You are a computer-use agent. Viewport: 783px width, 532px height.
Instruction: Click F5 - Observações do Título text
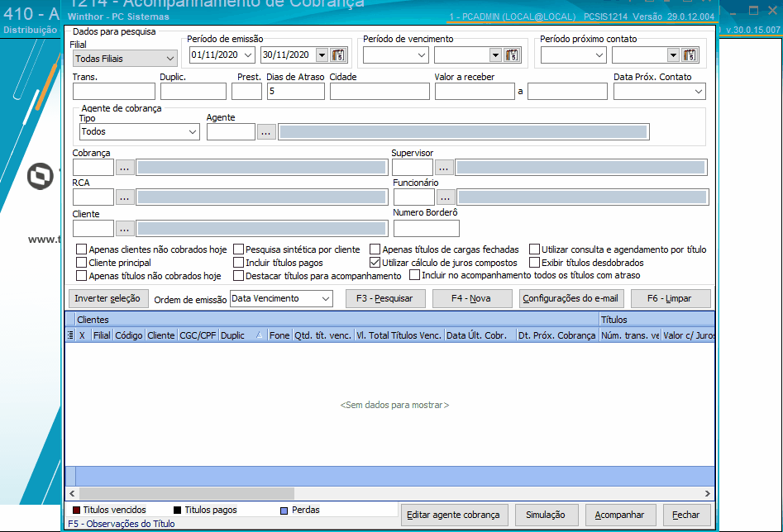click(x=122, y=524)
